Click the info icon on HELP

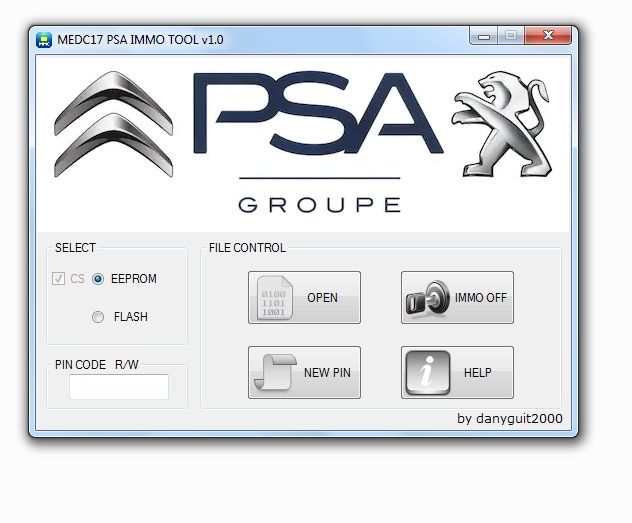pyautogui.click(x=427, y=372)
